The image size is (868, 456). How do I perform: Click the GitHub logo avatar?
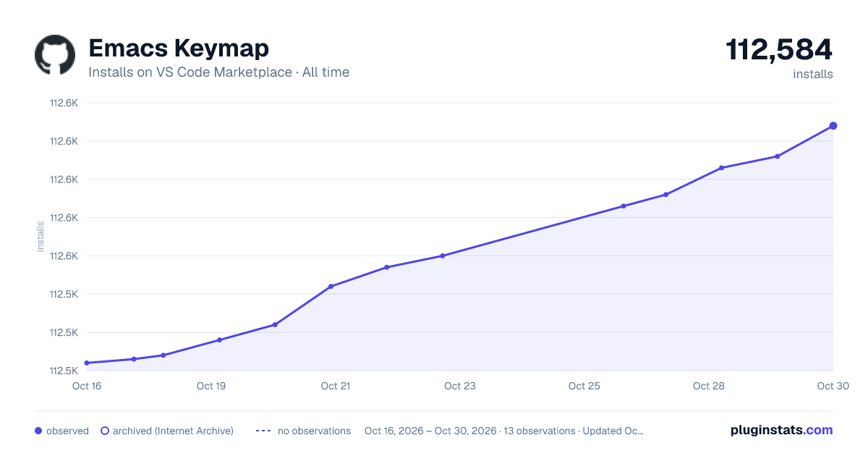click(x=55, y=55)
